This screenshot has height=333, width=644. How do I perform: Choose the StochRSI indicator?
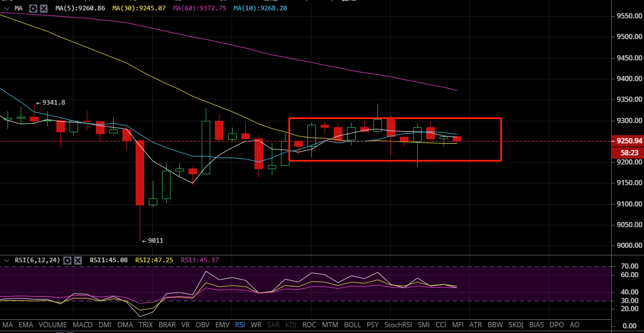[x=398, y=325]
